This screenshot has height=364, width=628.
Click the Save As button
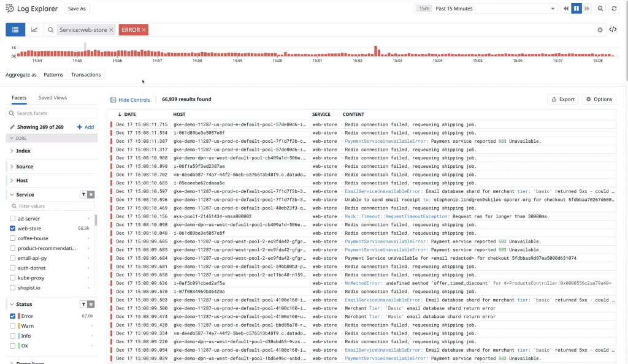pos(76,8)
